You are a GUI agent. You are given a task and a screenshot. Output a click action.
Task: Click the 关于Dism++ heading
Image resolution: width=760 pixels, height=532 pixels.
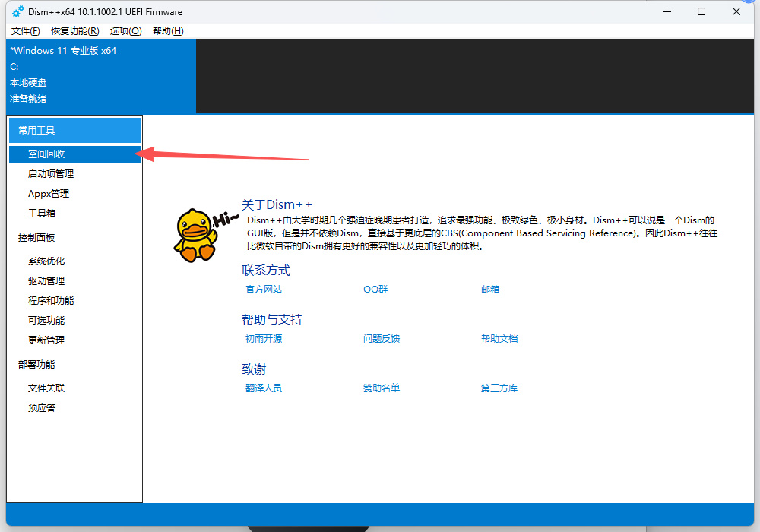tap(277, 204)
